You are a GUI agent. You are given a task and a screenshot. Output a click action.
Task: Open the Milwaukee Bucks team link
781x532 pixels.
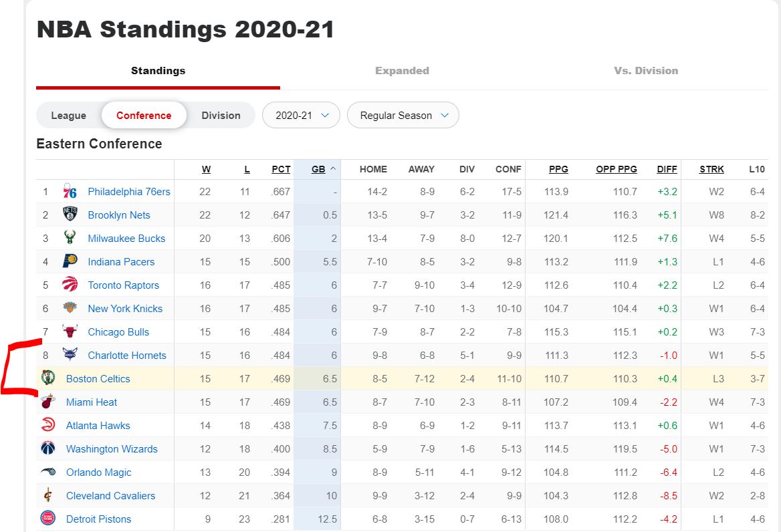pyautogui.click(x=126, y=239)
